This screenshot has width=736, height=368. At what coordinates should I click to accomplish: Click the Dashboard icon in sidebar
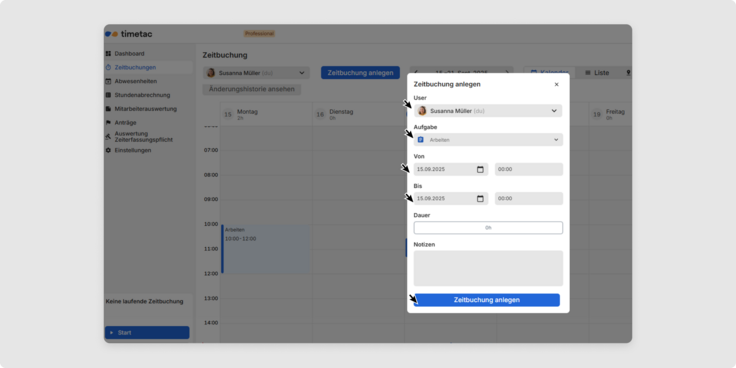pyautogui.click(x=108, y=54)
